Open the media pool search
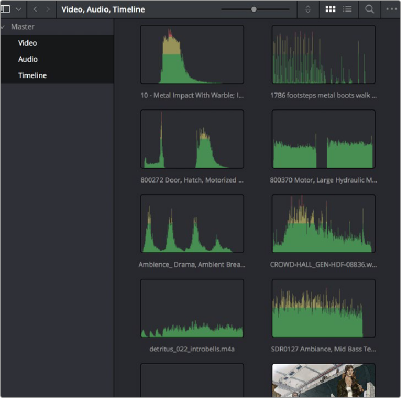 369,9
